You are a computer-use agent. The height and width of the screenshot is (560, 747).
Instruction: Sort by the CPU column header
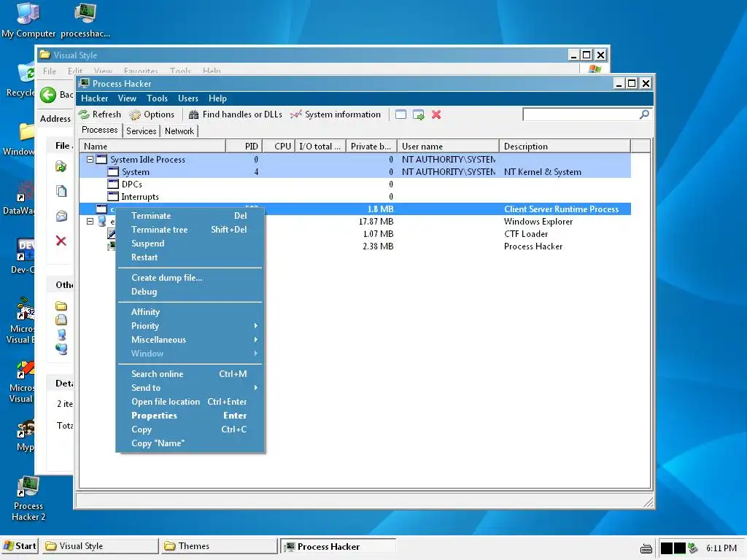point(278,146)
